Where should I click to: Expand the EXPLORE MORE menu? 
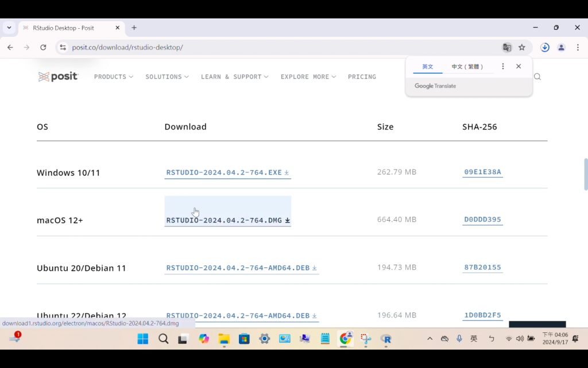click(x=308, y=76)
